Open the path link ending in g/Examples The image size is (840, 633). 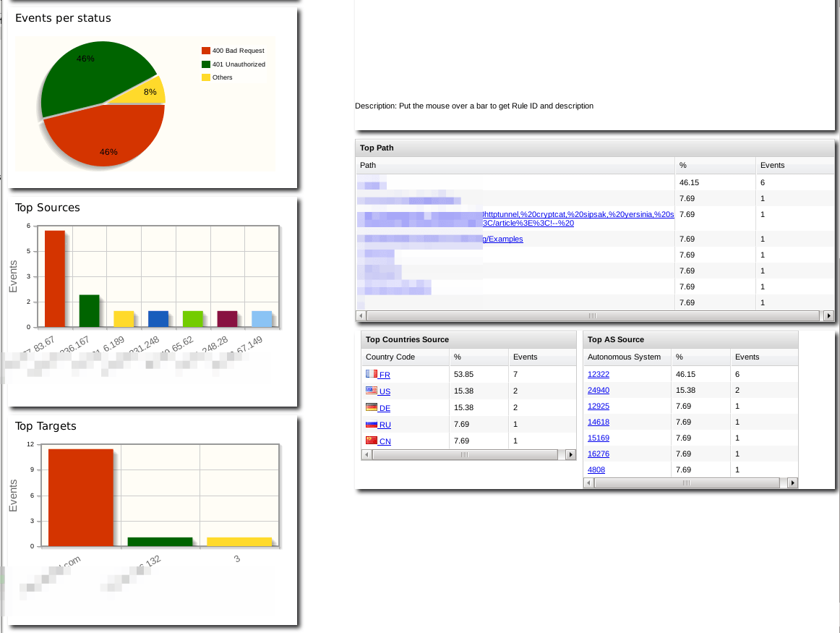505,239
